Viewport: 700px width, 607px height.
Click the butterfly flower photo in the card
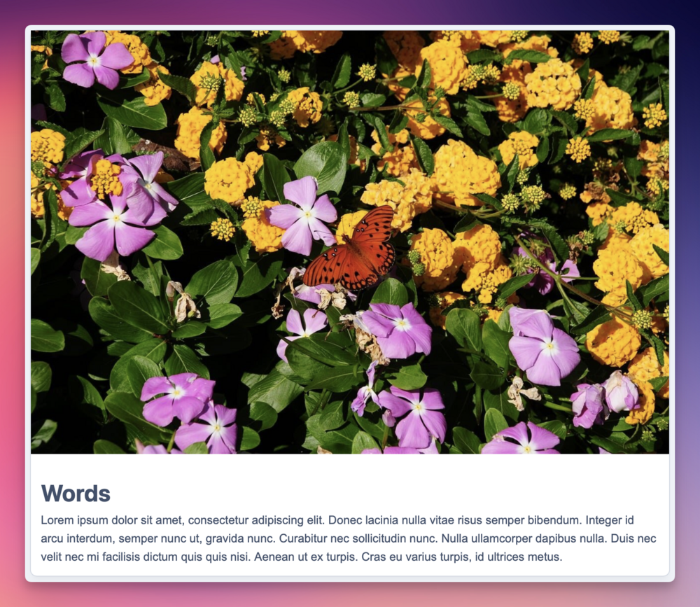[349, 242]
